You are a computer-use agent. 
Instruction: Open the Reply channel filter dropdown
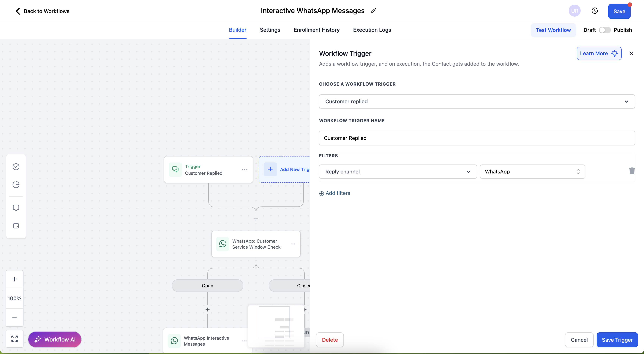pyautogui.click(x=397, y=172)
